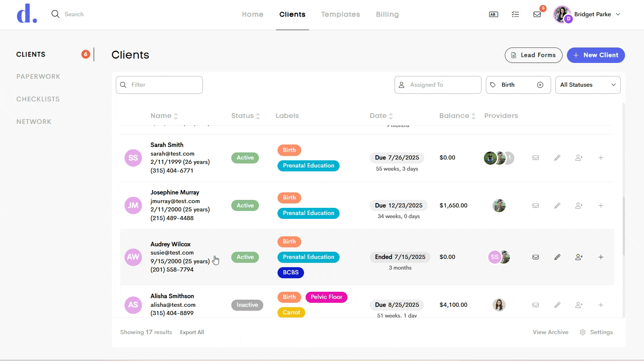Click the plus icon for Audrey Wilcox
This screenshot has height=361, width=644.
(x=601, y=257)
